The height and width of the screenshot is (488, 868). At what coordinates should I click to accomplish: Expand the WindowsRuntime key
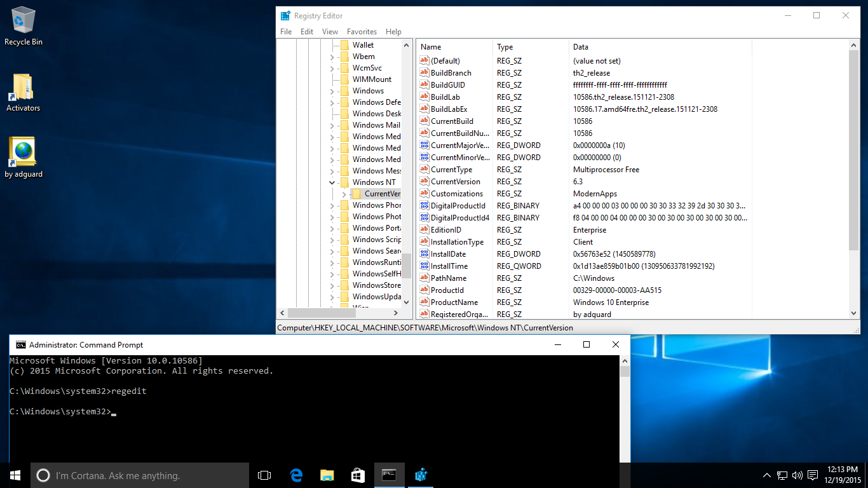(332, 262)
